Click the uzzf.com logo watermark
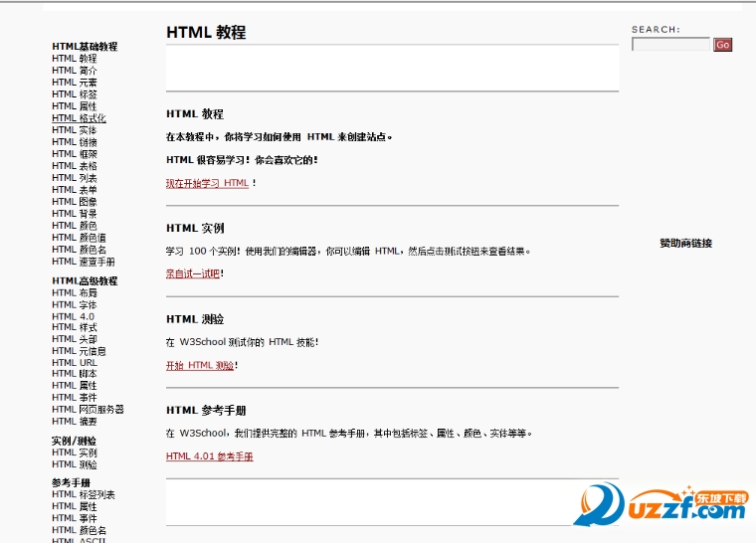This screenshot has width=756, height=543. [661, 504]
